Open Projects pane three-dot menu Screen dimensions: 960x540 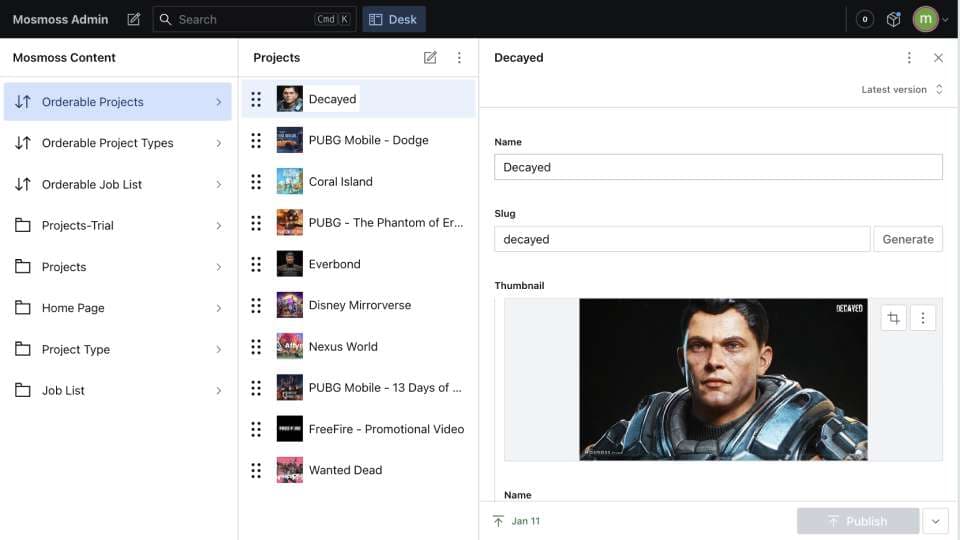[x=459, y=58]
